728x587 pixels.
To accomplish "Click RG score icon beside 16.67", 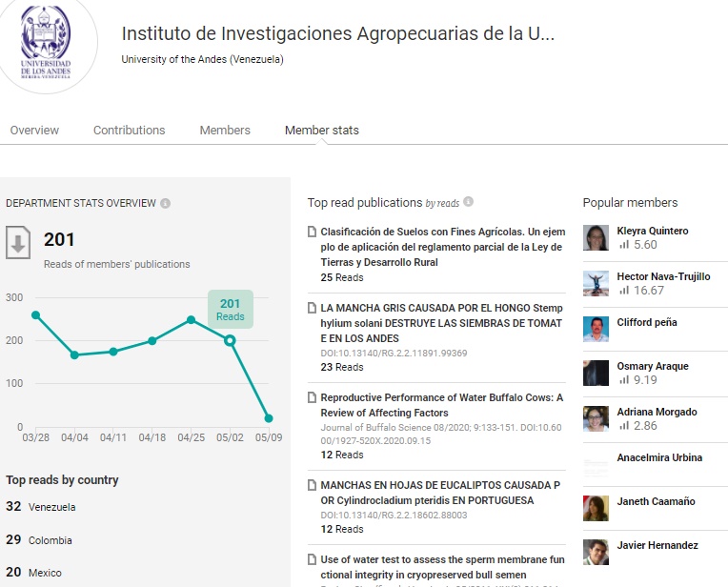I will (x=624, y=291).
